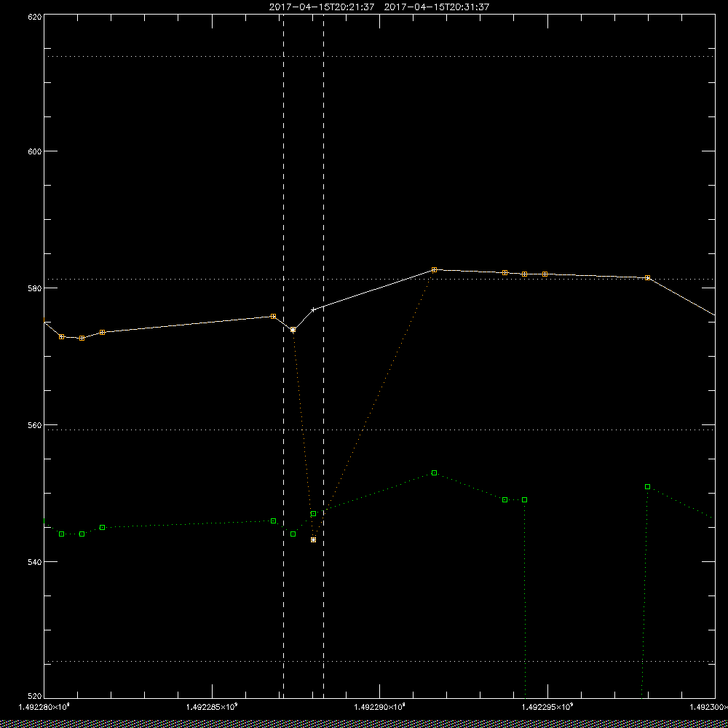Click the x-axis label 1.492285×10⁹

(x=212, y=707)
